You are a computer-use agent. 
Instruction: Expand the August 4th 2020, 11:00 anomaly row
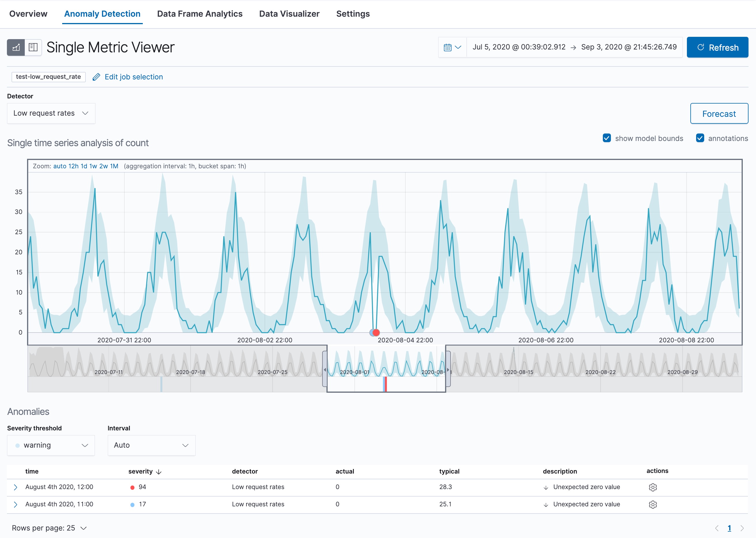[x=15, y=504]
